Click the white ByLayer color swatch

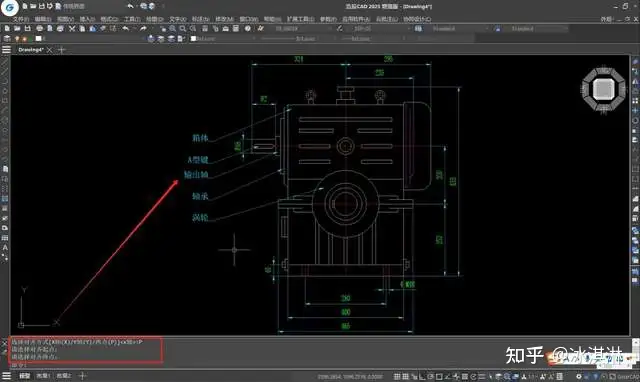coord(194,39)
